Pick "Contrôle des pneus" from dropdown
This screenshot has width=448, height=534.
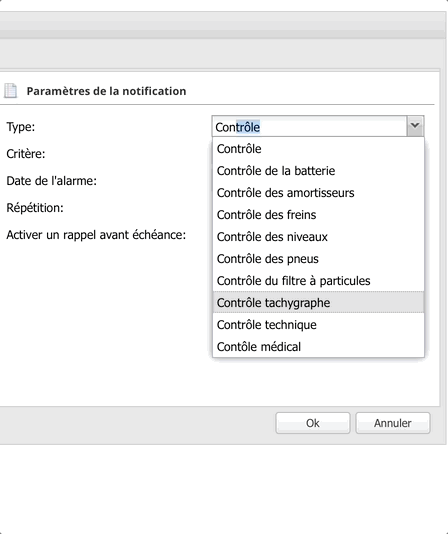pyautogui.click(x=318, y=259)
